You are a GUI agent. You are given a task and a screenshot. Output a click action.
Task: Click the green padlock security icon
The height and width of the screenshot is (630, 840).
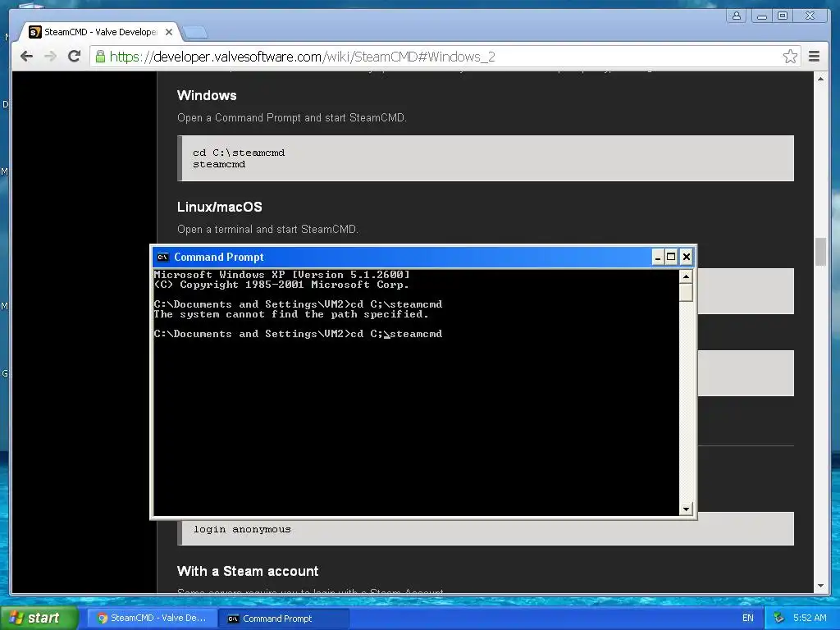[100, 57]
